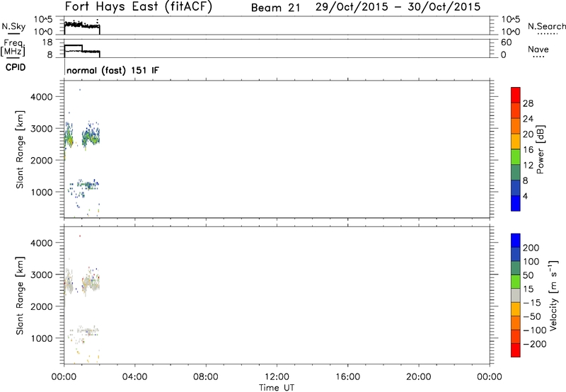This screenshot has width=566, height=392.
Task: Select the 'Freq. [MHz]' axis label
Action: click(x=13, y=47)
